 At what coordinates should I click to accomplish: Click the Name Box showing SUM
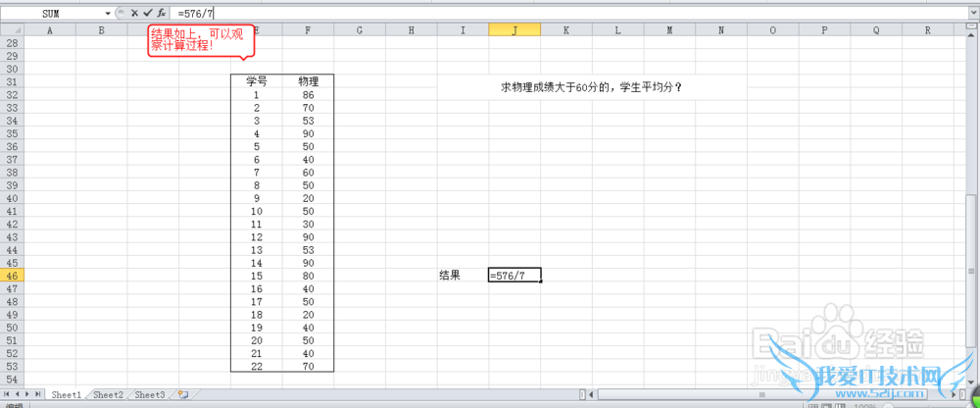click(51, 13)
